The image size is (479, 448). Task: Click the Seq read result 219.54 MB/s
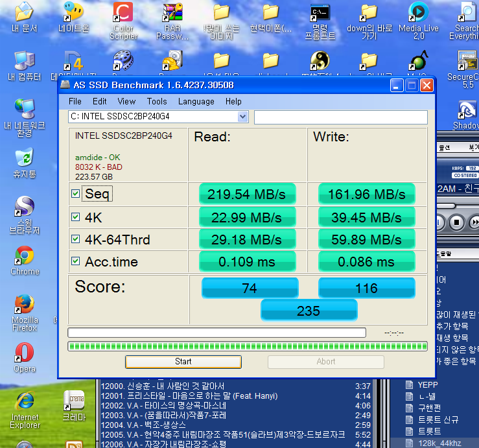pos(247,194)
